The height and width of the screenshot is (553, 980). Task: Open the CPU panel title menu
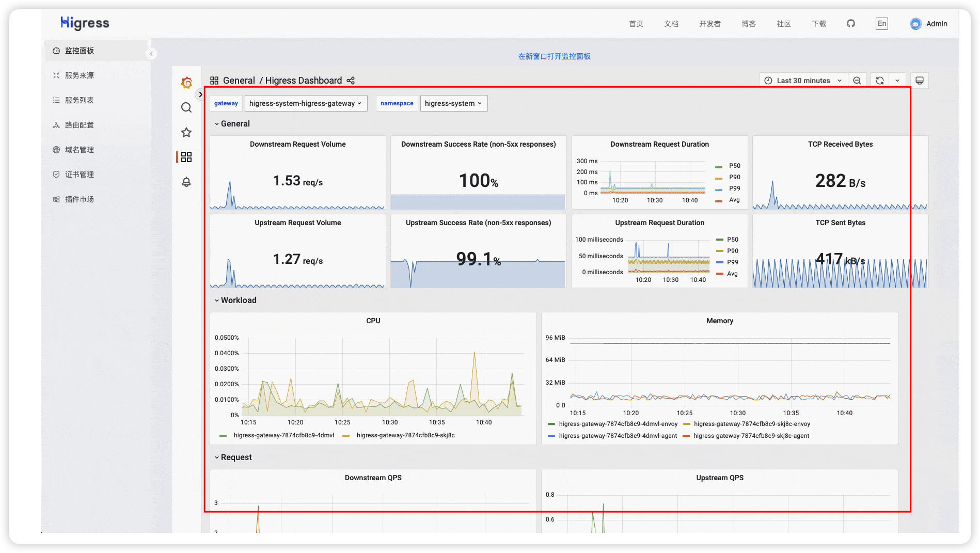pos(373,321)
